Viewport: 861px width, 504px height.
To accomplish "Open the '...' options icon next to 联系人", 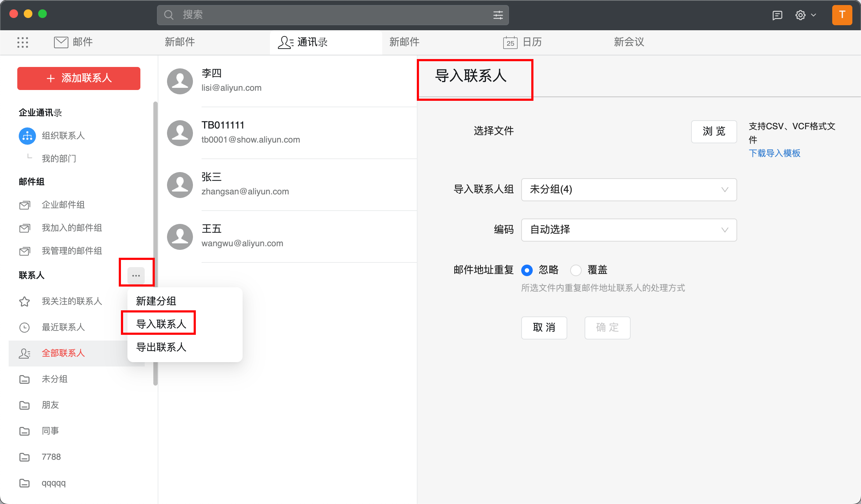I will [x=136, y=275].
